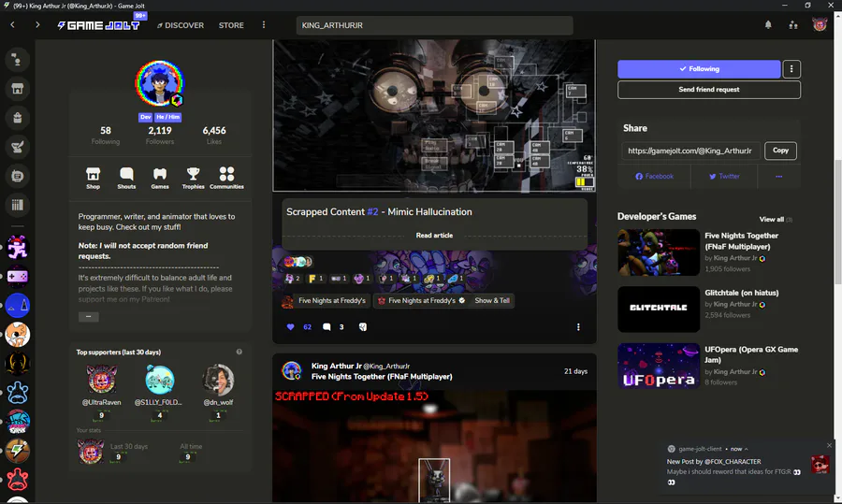Open the lightning bolt community in sidebar
This screenshot has width=842, height=504.
[x=17, y=451]
